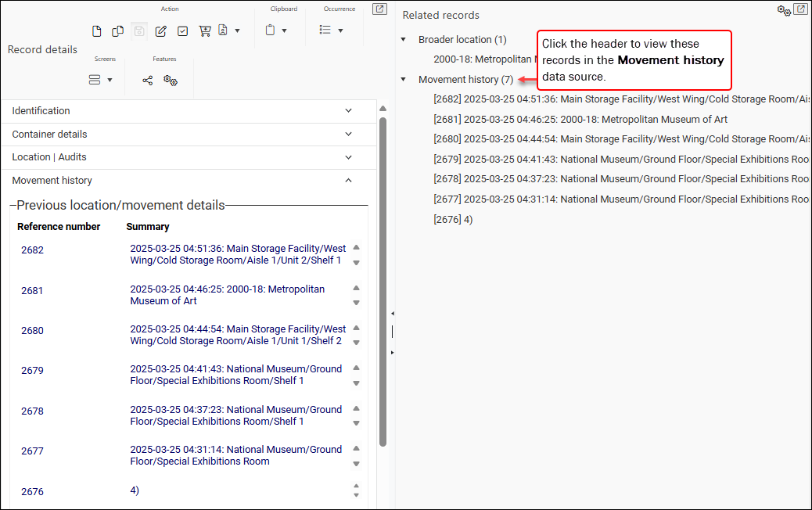Move row 2678 down with arrow
812x510 pixels.
pos(356,423)
